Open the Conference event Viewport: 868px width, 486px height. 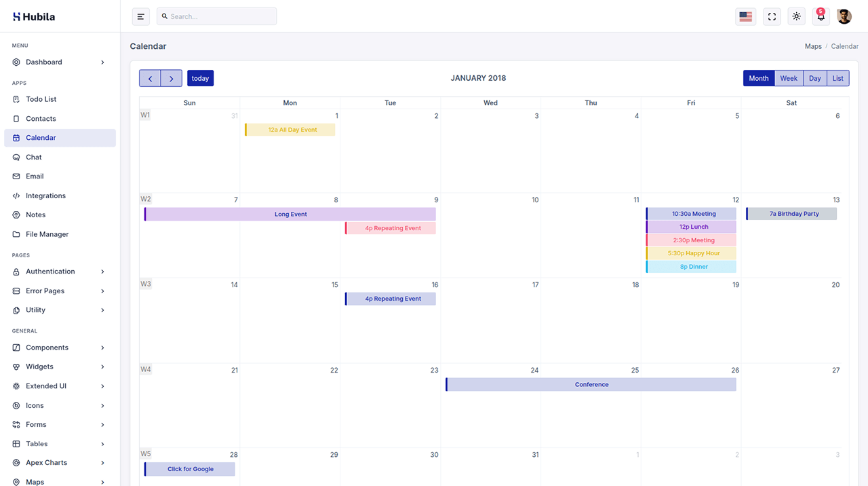click(x=591, y=384)
